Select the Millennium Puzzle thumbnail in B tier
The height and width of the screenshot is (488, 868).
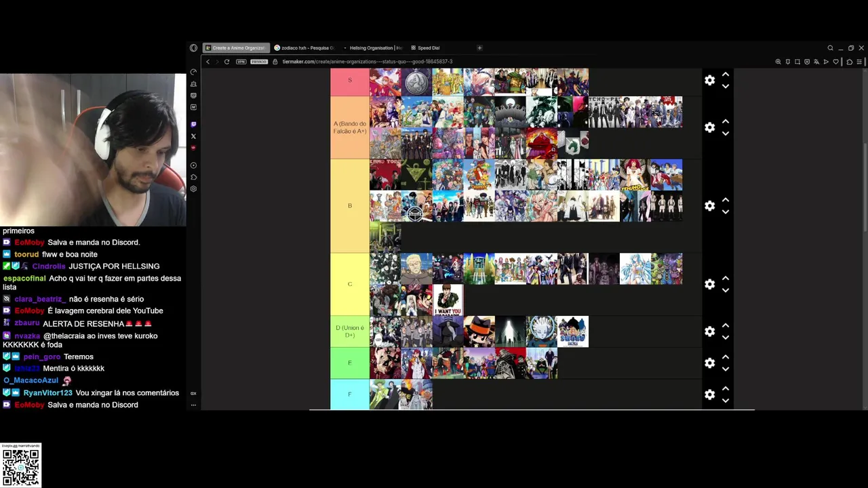(x=416, y=175)
